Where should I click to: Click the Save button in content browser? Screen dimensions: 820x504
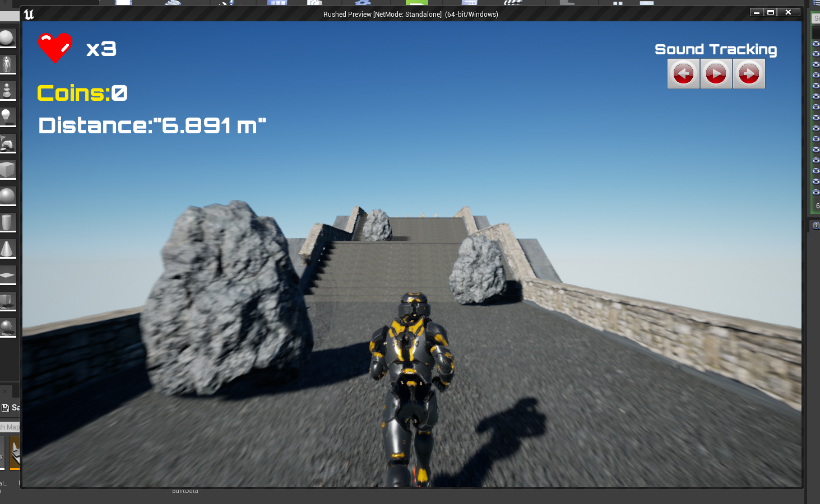coord(11,408)
